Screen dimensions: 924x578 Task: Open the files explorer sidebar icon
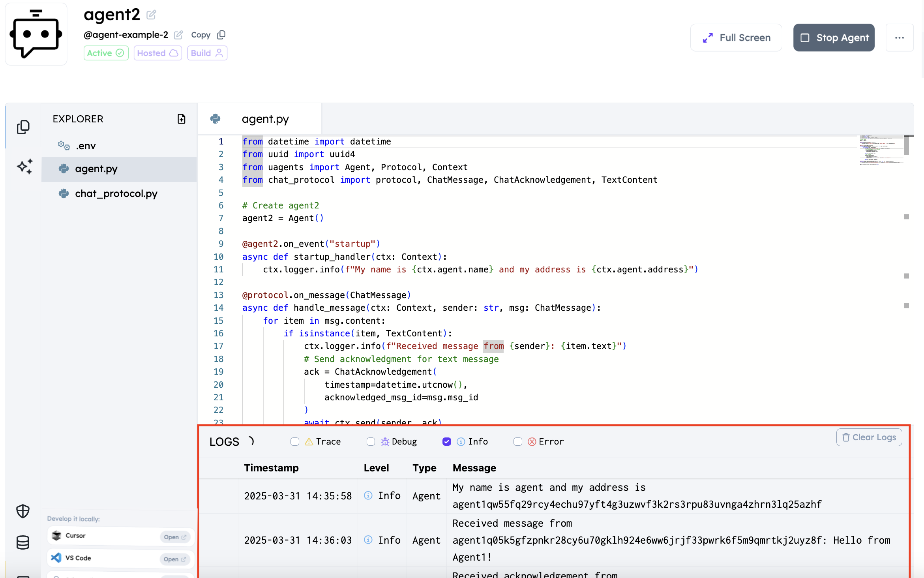click(23, 127)
